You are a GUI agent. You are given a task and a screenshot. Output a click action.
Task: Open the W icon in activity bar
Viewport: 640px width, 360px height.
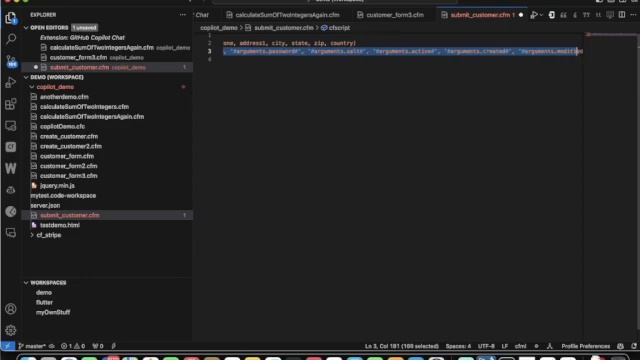(x=11, y=168)
